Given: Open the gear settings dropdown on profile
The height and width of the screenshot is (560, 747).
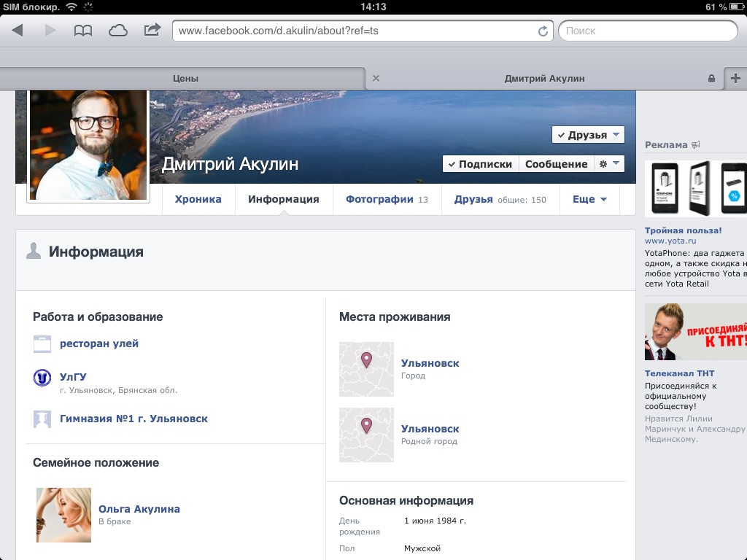Looking at the screenshot, I should (609, 164).
